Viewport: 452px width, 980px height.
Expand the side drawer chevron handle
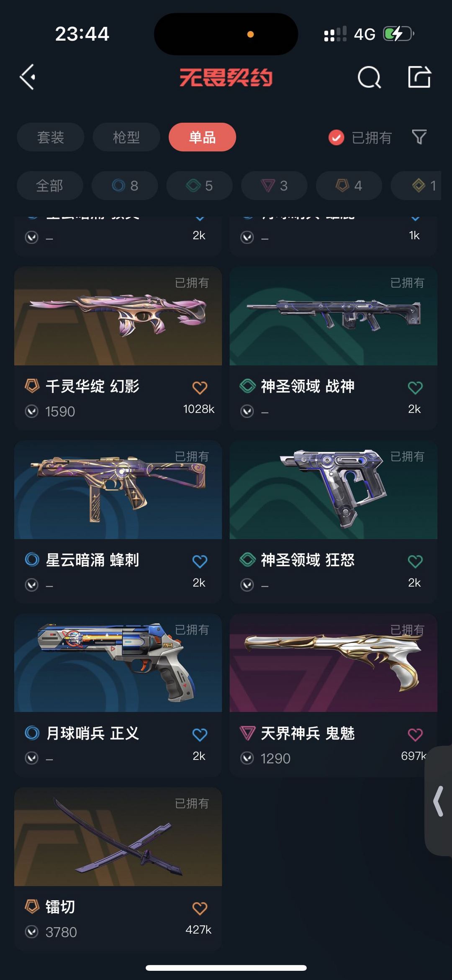pos(438,801)
